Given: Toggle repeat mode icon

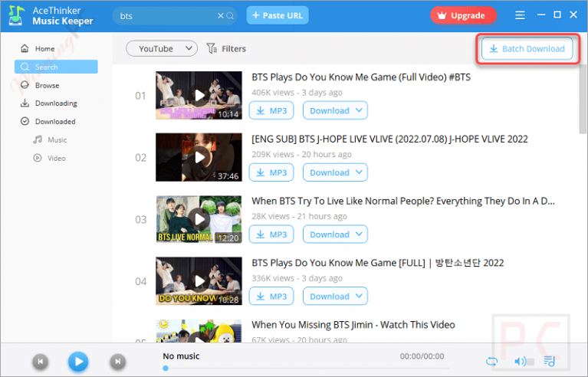Looking at the screenshot, I should coord(491,362).
